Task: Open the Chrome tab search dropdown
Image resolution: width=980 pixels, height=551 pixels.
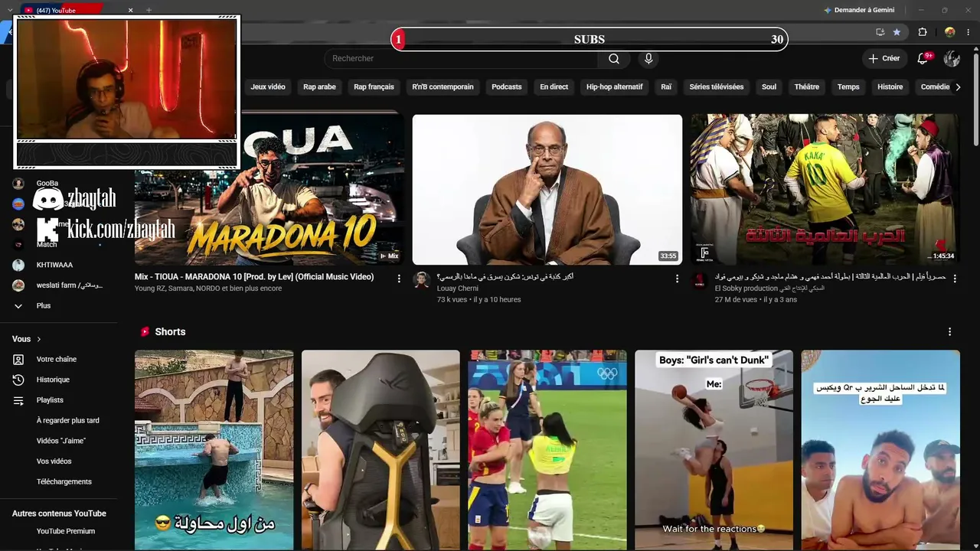Action: (10, 10)
